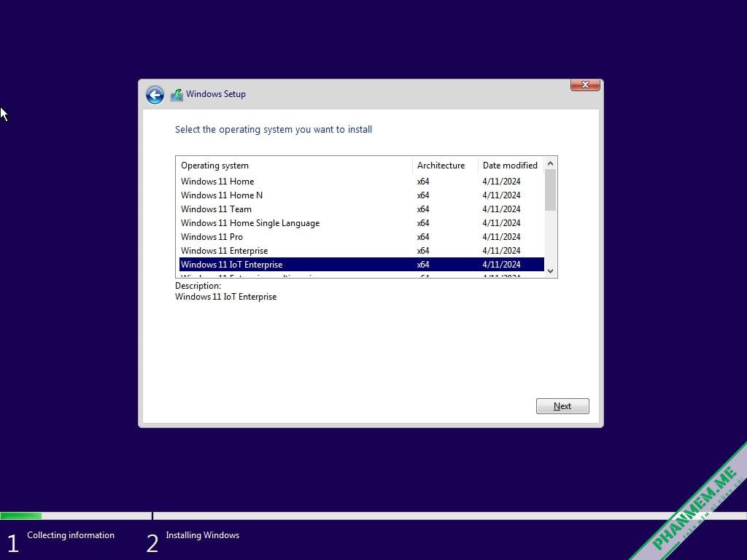
Task: Click x64 in Windows 11 Pro row
Action: pyautogui.click(x=423, y=237)
